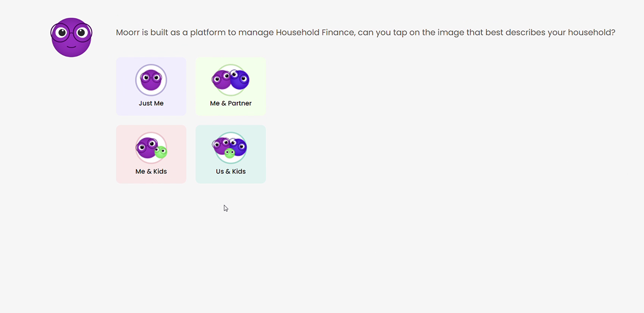Screen dimensions: 644x313
Task: Click the blue partner blob in Me & Partner
Action: (240, 79)
